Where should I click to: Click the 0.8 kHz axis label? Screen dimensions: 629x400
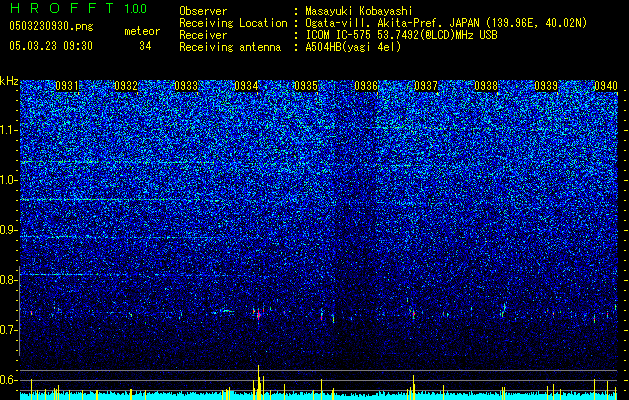(x=8, y=280)
